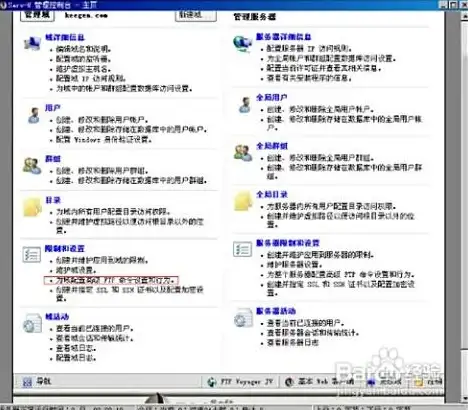The image size is (468, 410).
Task: Select 配置 Windows 身份验证设置 entry
Action: click(104, 140)
